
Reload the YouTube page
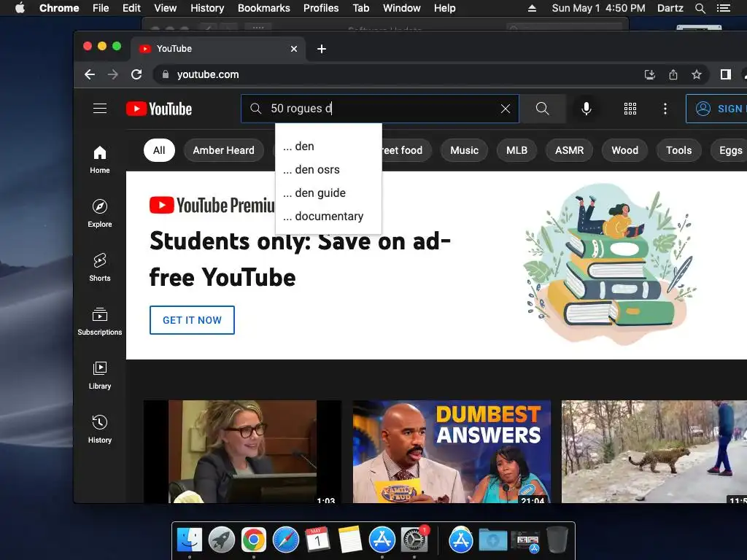coord(136,74)
